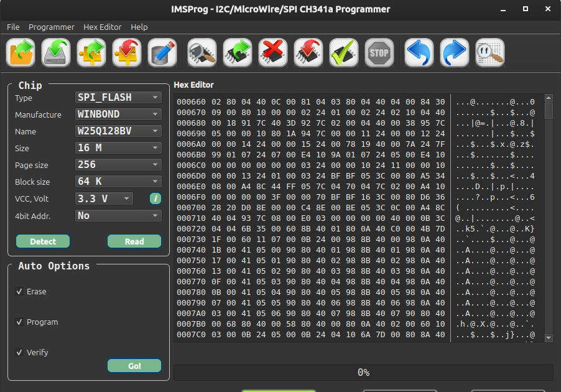The height and width of the screenshot is (392, 561).
Task: Click the pencil edit icon
Action: [x=162, y=53]
